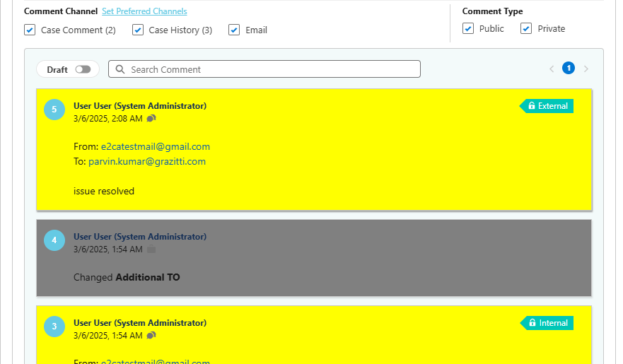Screen dimensions: 623x364
Task: Click timestamp 3/6/2025, 2:08 AM
Action: (108, 119)
